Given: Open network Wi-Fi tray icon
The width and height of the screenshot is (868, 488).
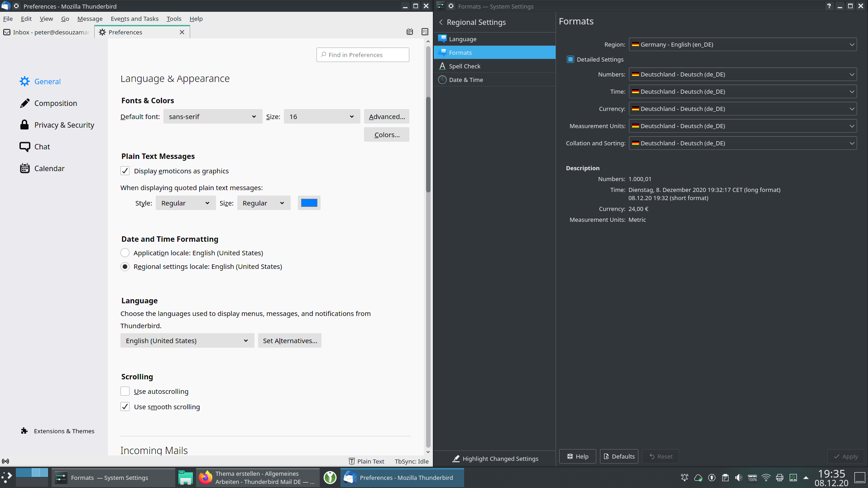Looking at the screenshot, I should click(x=766, y=478).
